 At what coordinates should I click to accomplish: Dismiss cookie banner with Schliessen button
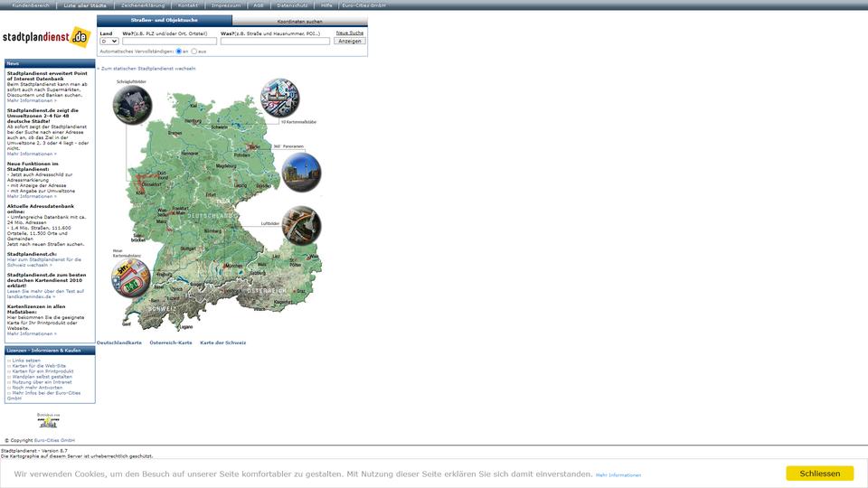(820, 473)
